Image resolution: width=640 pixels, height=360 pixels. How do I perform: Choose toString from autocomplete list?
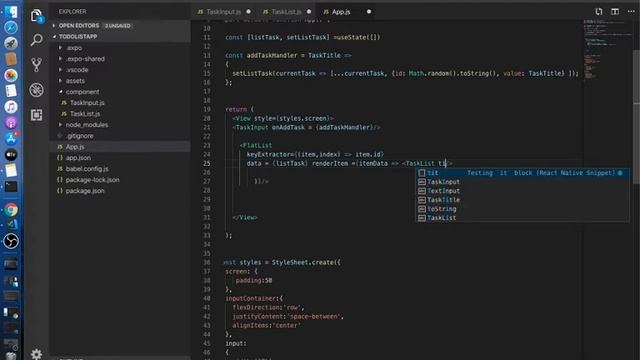pos(522,209)
